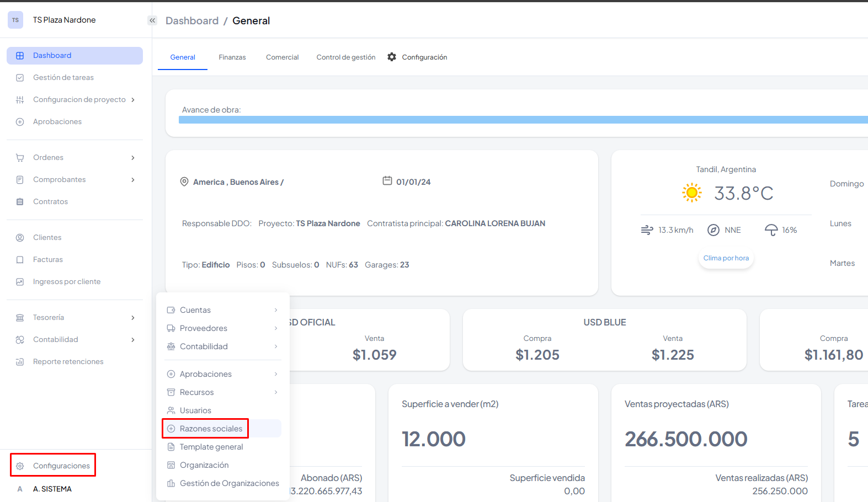The width and height of the screenshot is (868, 502).
Task: Click the Tesorería bank icon
Action: (20, 318)
